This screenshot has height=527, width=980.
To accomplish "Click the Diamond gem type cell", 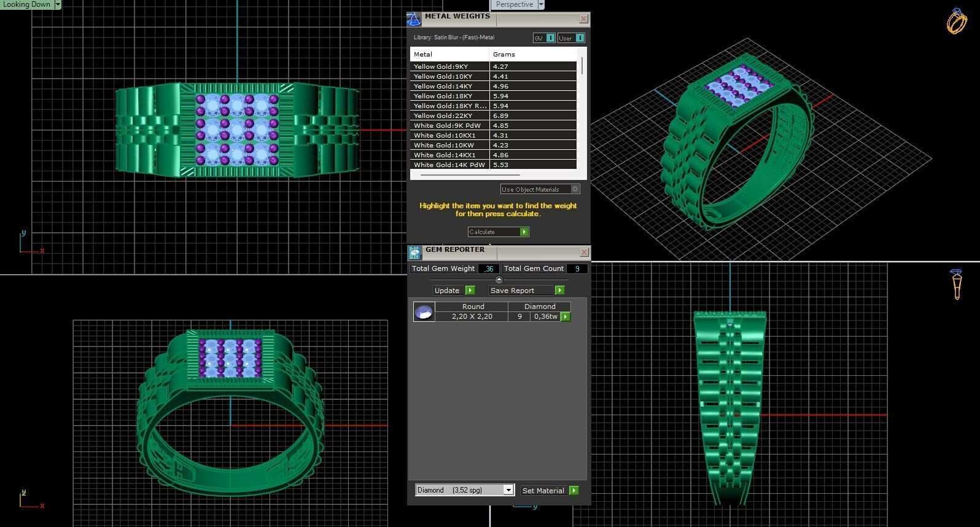I will click(x=540, y=306).
